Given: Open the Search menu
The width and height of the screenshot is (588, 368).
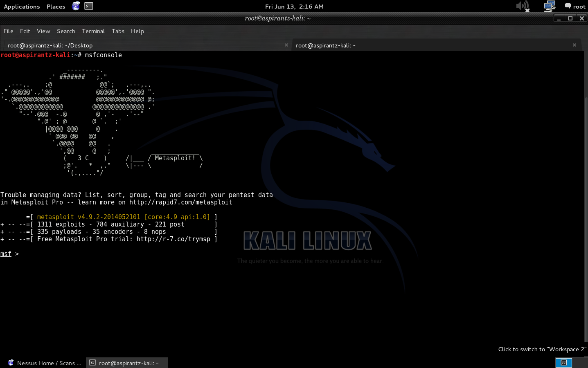Looking at the screenshot, I should [x=66, y=31].
